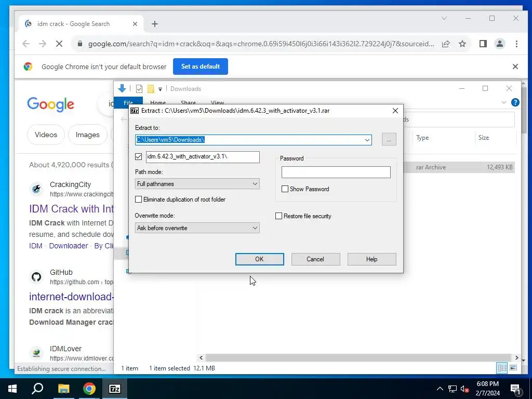Viewport: 532px width, 399px height.
Task: Click the share page icon in address bar
Action: pos(446,44)
